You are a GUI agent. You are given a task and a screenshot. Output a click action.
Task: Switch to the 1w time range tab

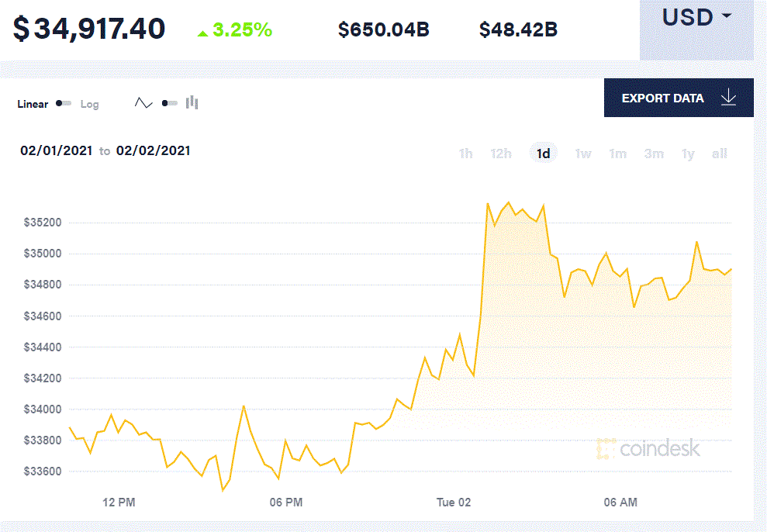582,154
